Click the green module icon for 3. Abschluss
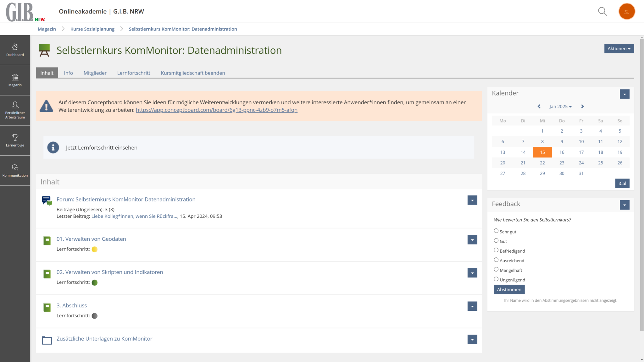 point(47,307)
